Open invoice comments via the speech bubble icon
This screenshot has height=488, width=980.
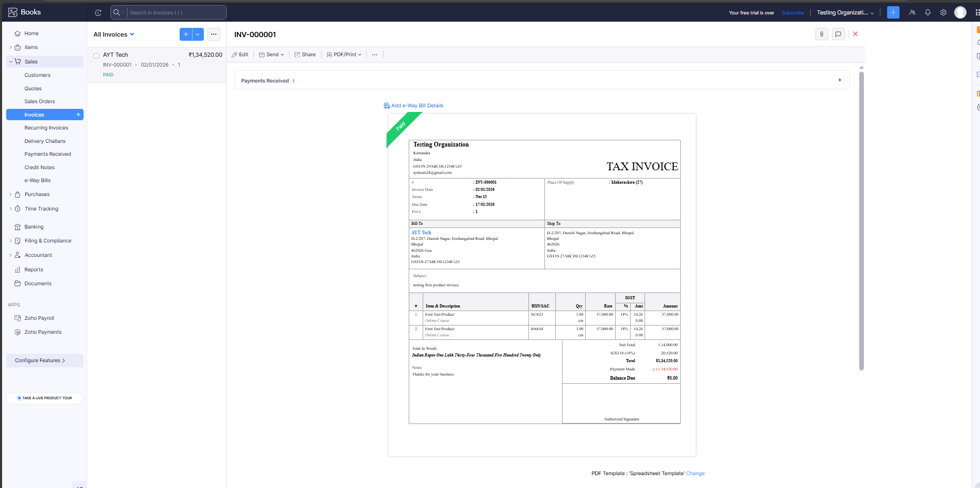coord(838,34)
